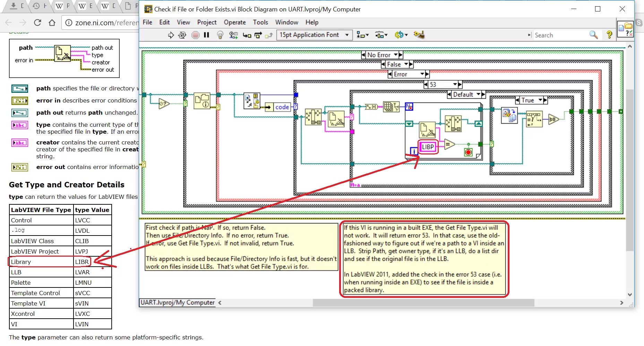
Task: Switch to the browser Downloads tab
Action: (x=17, y=6)
